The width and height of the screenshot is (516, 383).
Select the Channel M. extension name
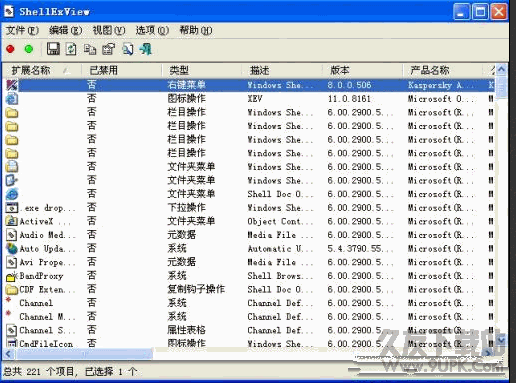pos(47,317)
